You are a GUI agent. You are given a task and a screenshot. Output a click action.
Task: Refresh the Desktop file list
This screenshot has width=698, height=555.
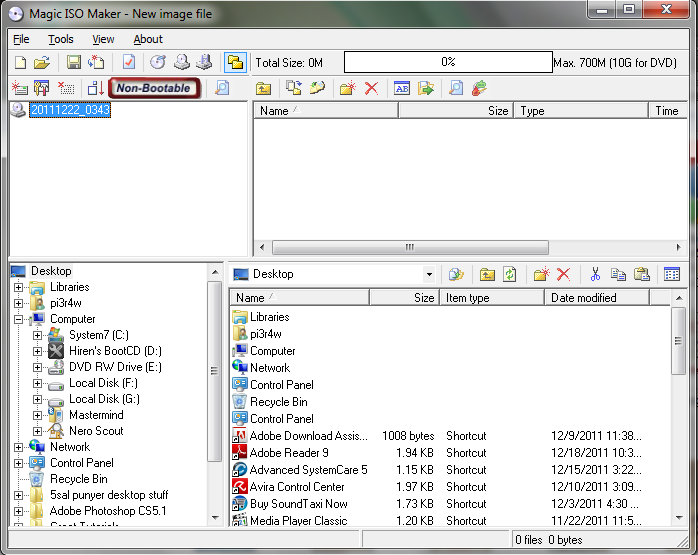point(510,274)
